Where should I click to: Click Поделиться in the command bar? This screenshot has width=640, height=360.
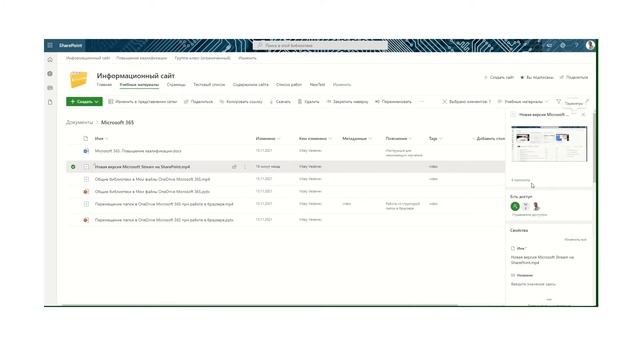pyautogui.click(x=198, y=102)
